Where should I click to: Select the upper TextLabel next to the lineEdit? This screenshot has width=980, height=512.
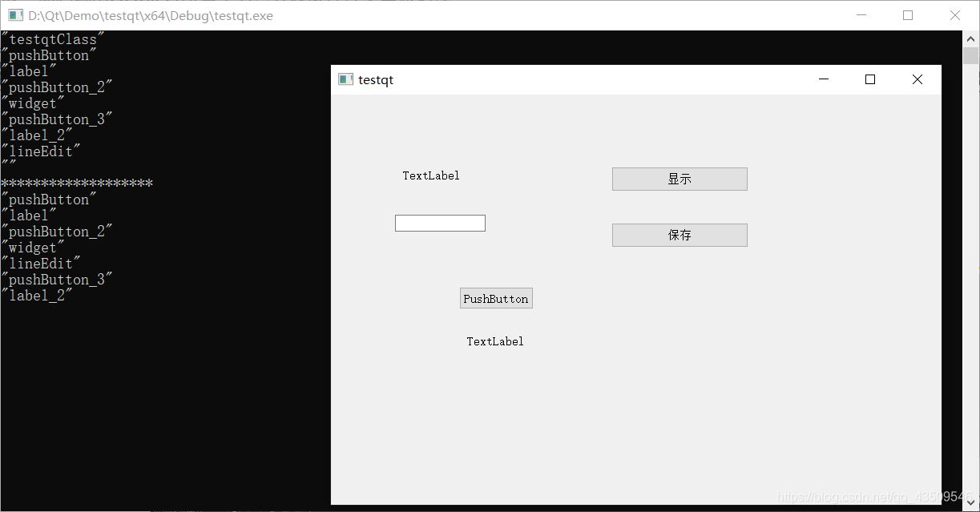pyautogui.click(x=430, y=175)
